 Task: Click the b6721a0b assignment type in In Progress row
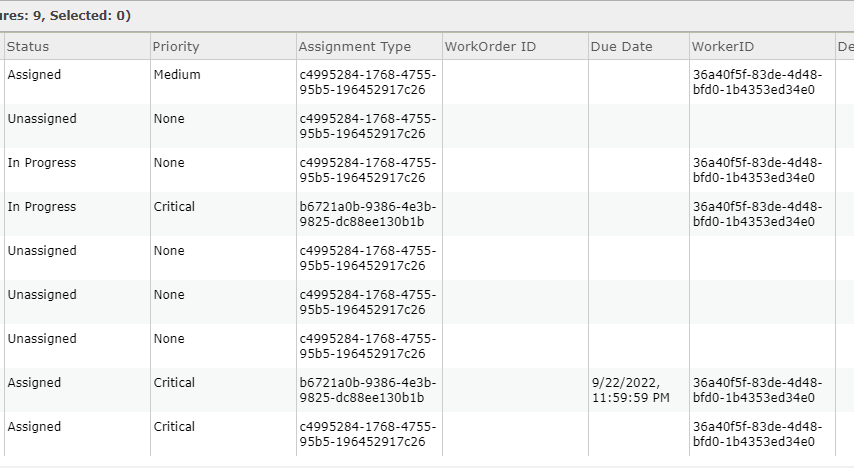[369, 214]
